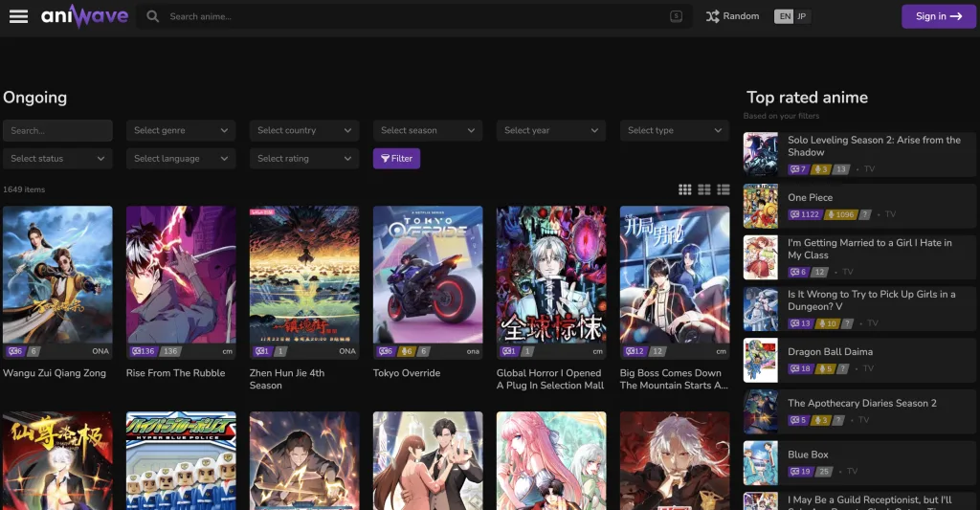
Task: Click the search magnifier icon
Action: coord(152,16)
